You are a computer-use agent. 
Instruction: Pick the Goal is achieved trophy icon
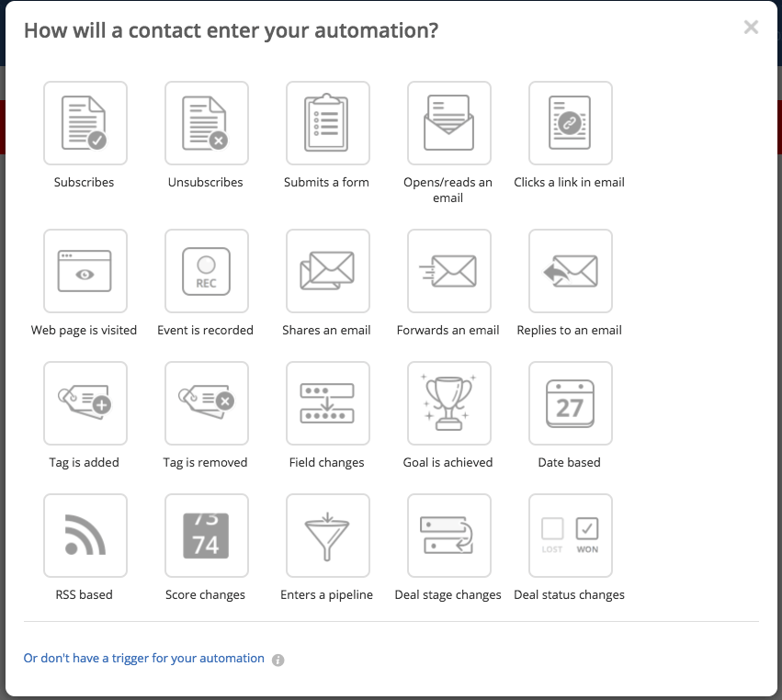pos(448,403)
